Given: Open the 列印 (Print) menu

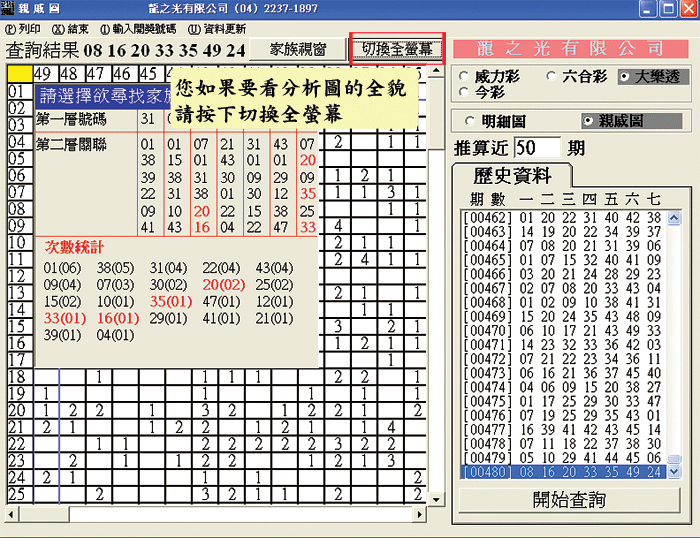Looking at the screenshot, I should click(x=23, y=29).
